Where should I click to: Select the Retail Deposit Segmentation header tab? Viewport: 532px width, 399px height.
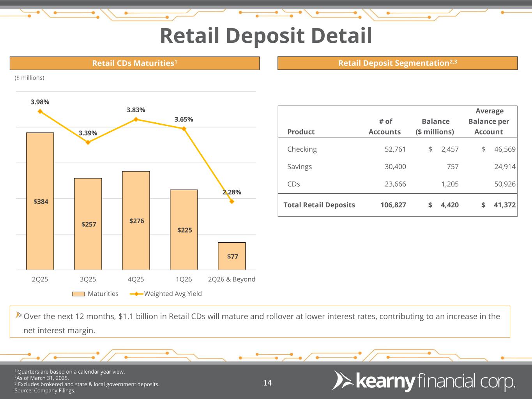click(397, 63)
